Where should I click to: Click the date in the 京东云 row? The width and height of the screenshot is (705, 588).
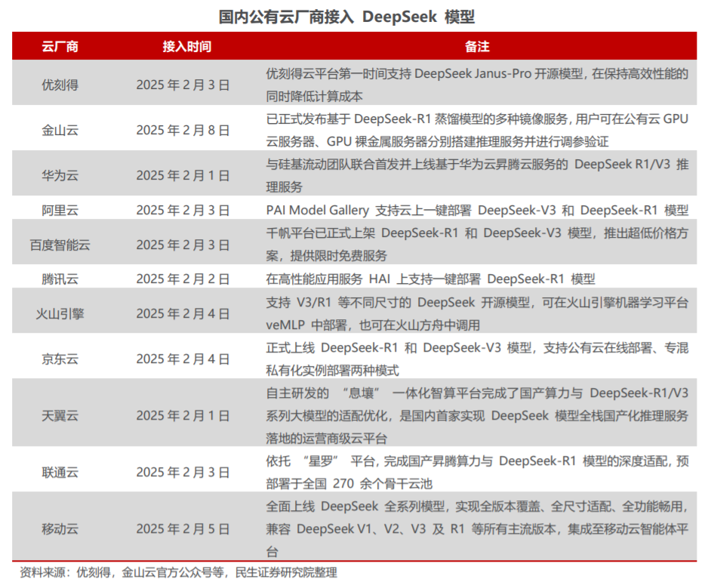pos(183,359)
